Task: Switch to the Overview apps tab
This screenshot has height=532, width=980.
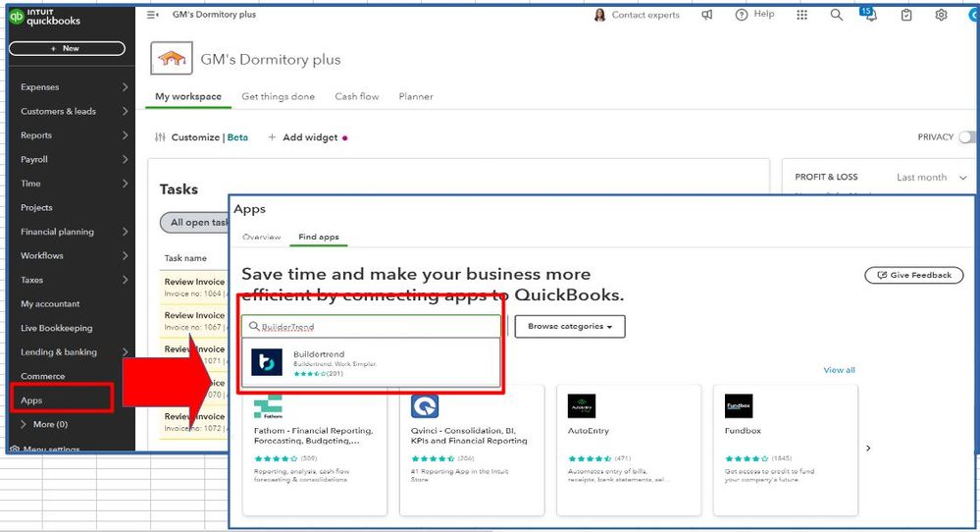Action: point(262,238)
